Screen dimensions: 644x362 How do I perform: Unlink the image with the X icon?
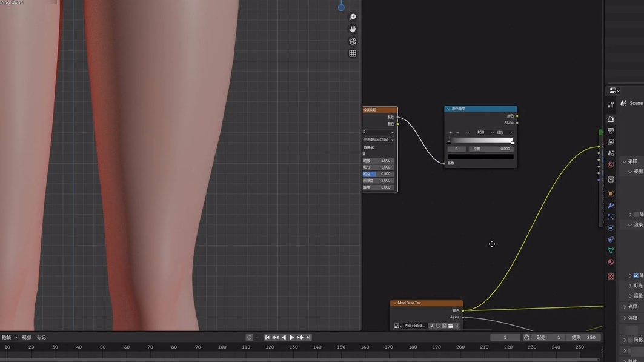(457, 326)
